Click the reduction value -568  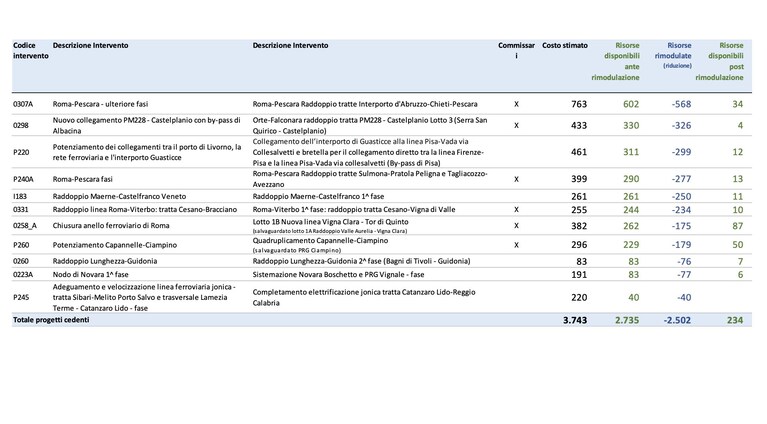pyautogui.click(x=681, y=104)
